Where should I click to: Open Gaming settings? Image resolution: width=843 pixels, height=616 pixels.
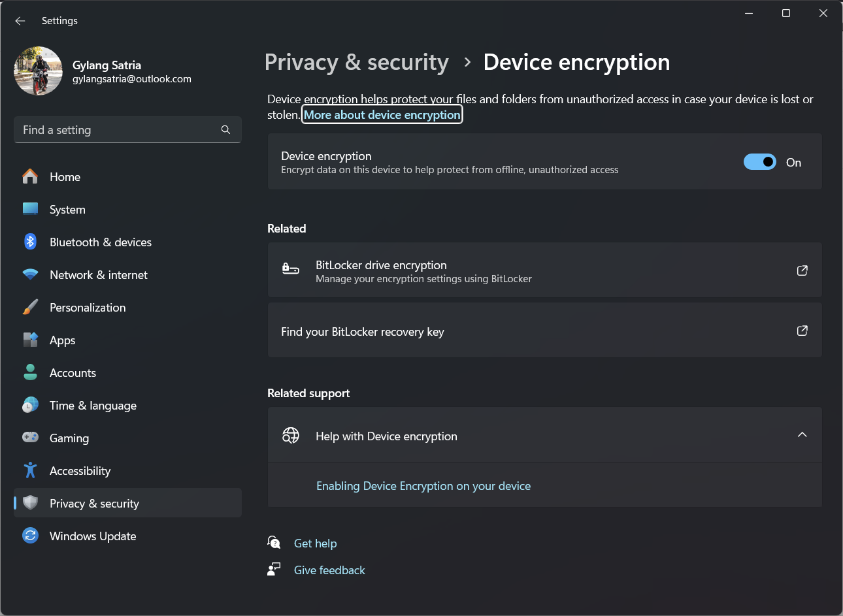(x=127, y=438)
